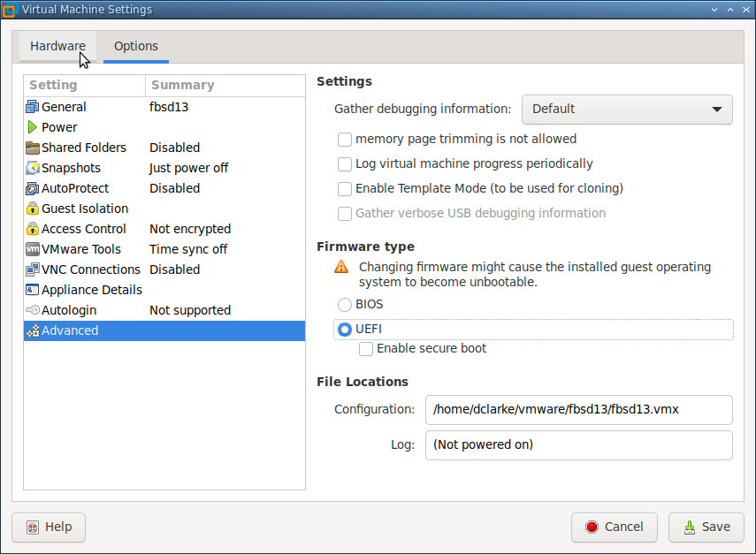Click the Setting column header
This screenshot has width=756, height=554.
[x=84, y=86]
